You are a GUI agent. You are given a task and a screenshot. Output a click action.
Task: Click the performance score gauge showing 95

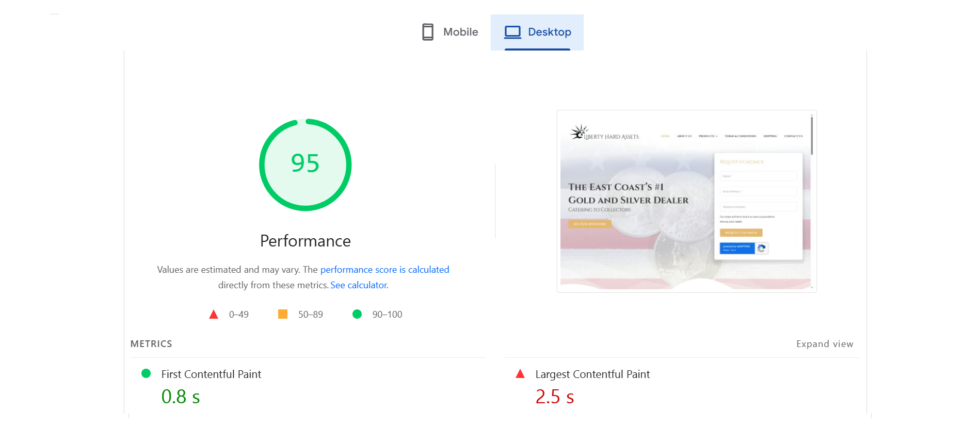coord(306,164)
